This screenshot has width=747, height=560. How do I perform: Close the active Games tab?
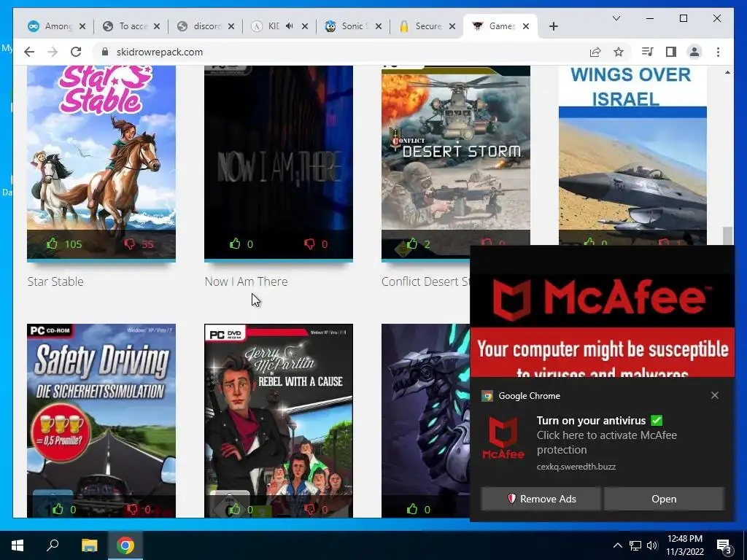click(526, 26)
